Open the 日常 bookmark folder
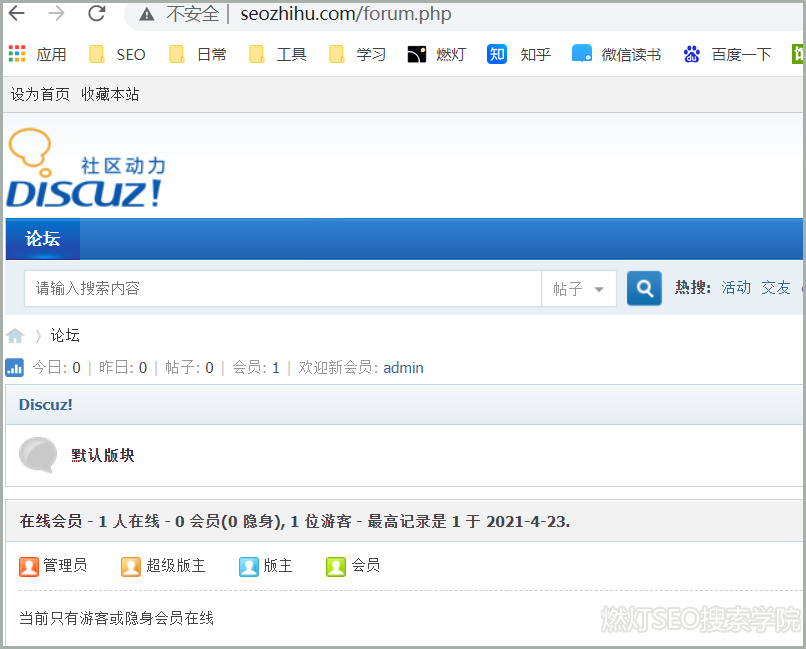 pos(198,54)
